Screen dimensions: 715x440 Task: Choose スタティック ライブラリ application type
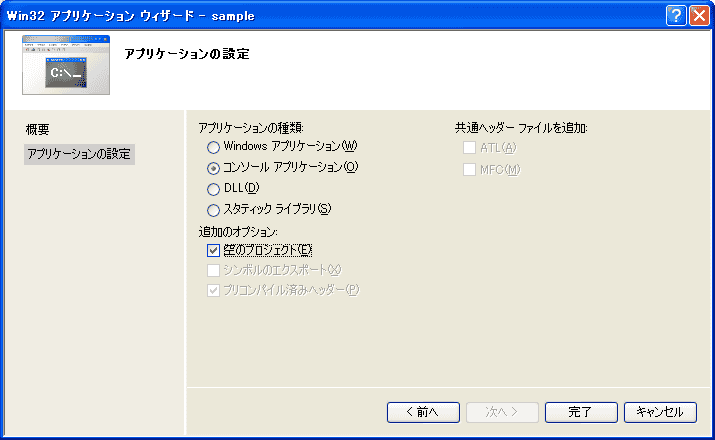click(213, 210)
